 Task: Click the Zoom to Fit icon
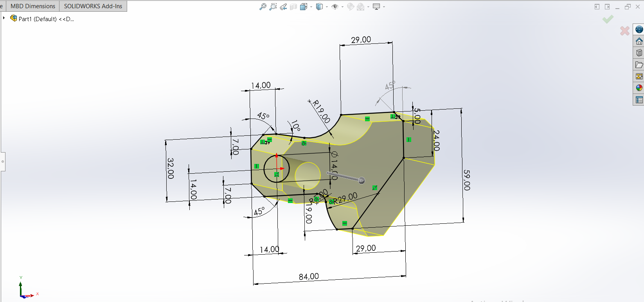263,7
